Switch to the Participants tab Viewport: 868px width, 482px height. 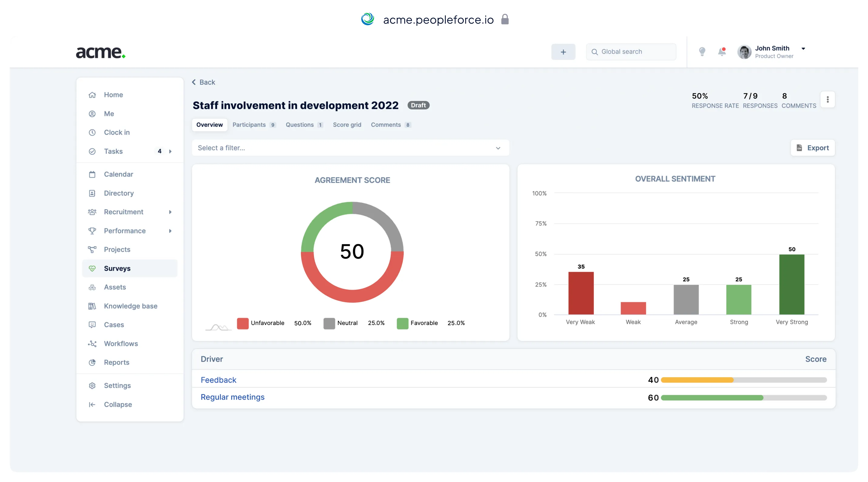249,125
